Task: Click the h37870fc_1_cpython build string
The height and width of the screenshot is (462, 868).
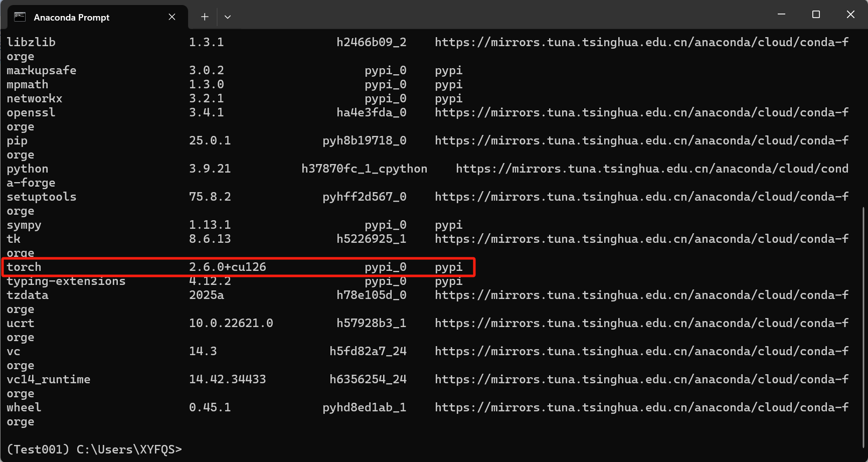Action: coord(365,169)
